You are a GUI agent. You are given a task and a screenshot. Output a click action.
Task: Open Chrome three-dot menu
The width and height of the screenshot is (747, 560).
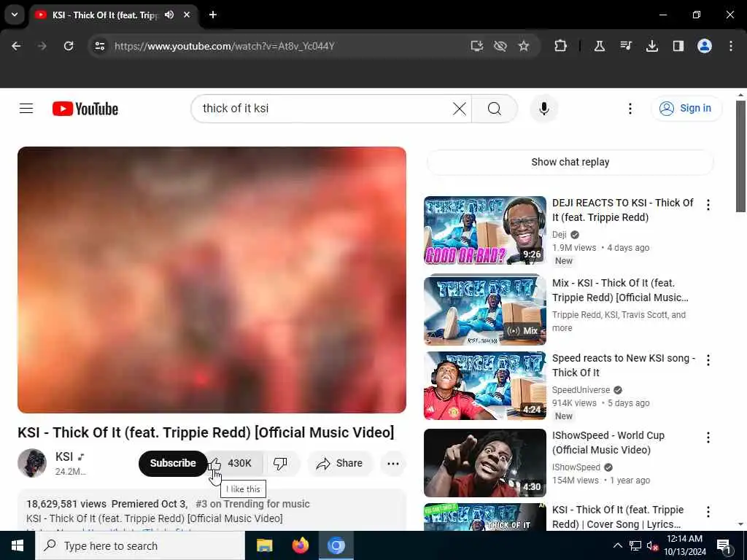[730, 46]
